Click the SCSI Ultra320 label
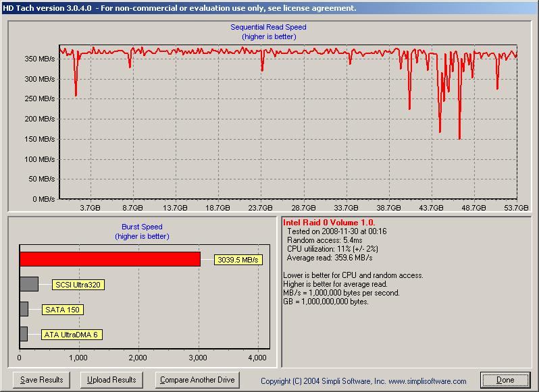 [78, 285]
